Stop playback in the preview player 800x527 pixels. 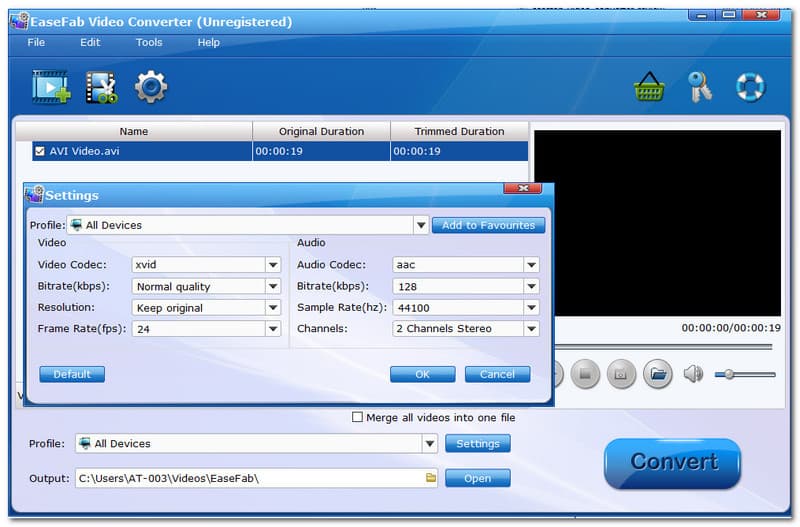click(x=585, y=374)
